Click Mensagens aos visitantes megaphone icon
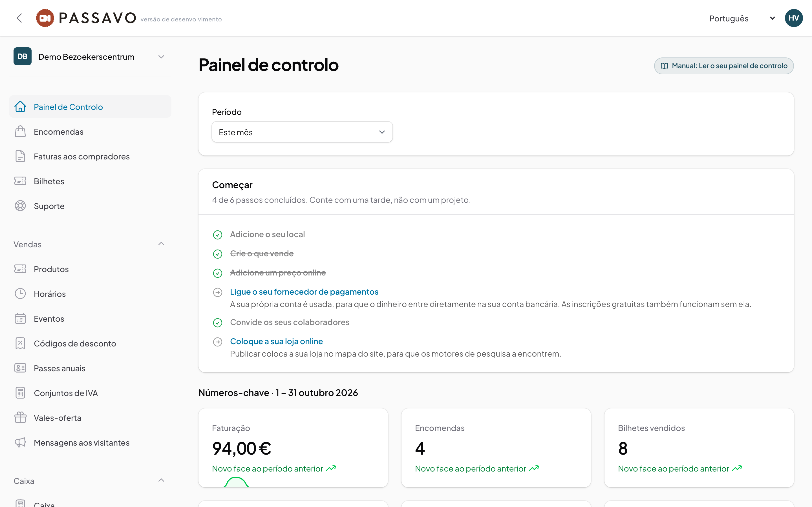The image size is (812, 507). tap(20, 442)
